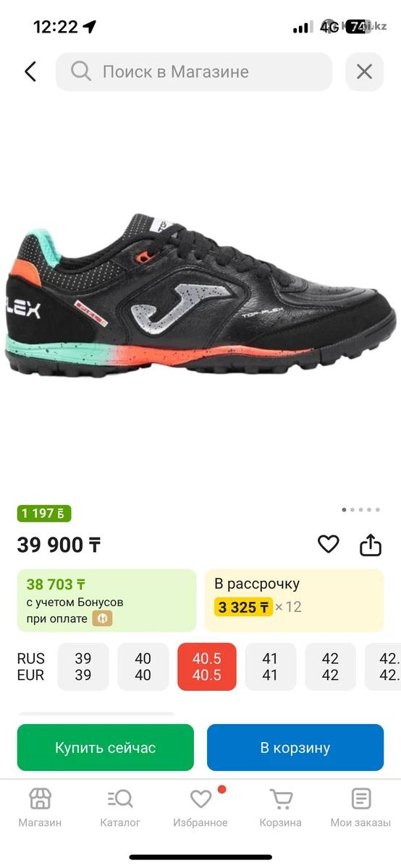The image size is (401, 868).
Task: Open Магазин tab in bottom bar
Action: tap(40, 808)
